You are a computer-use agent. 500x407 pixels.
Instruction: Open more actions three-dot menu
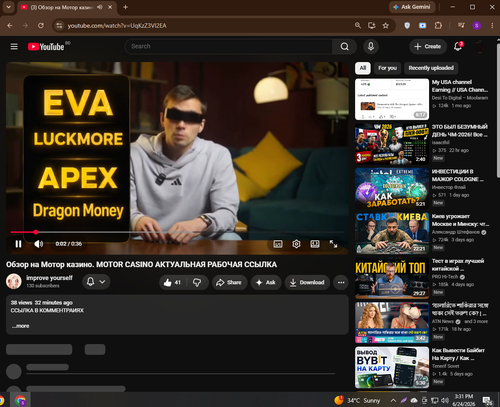341,282
